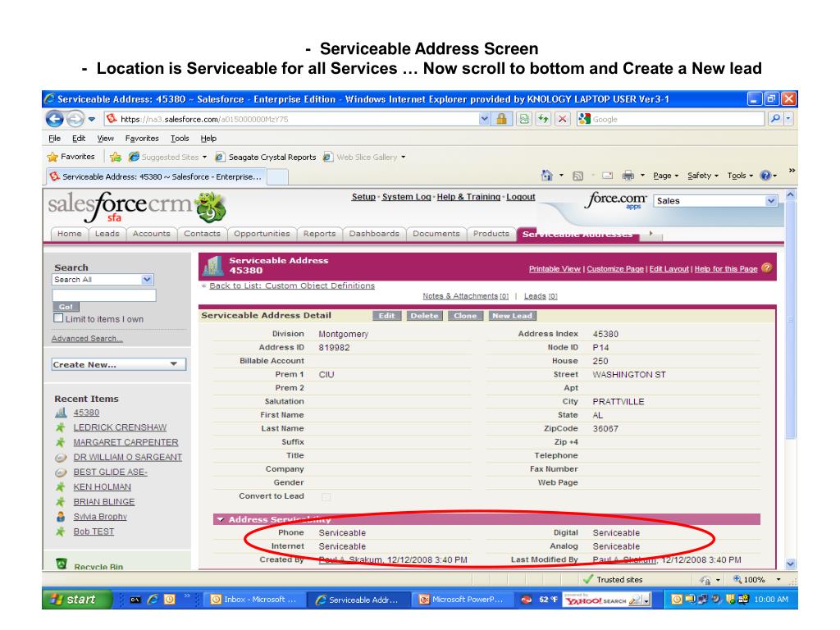Click the Internet Explorer quick launch icon
The height and width of the screenshot is (630, 840).
(x=153, y=600)
